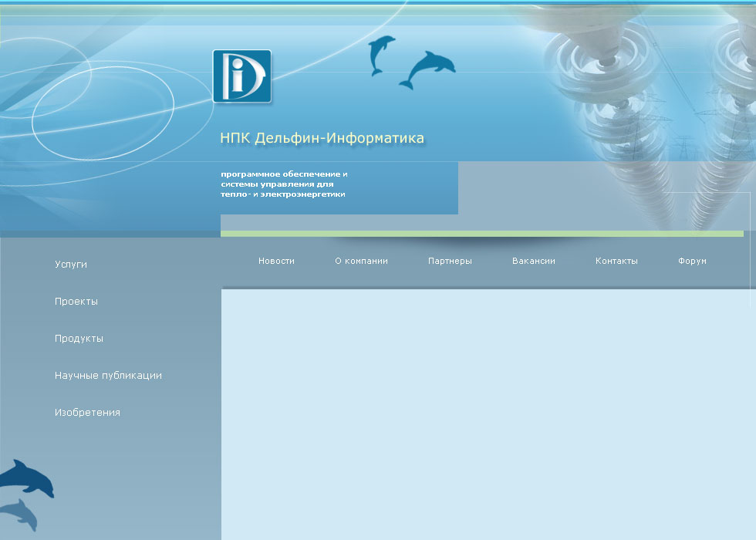Select Вакансии in the top navigation

pyautogui.click(x=533, y=261)
